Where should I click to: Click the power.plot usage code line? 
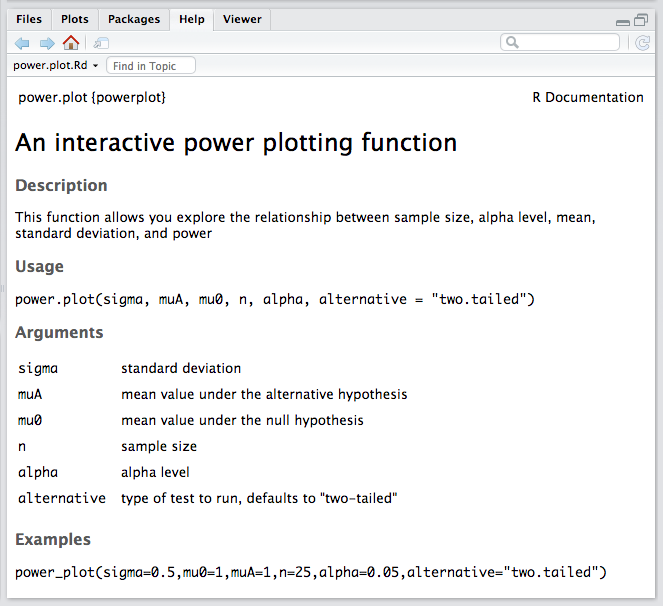point(275,299)
